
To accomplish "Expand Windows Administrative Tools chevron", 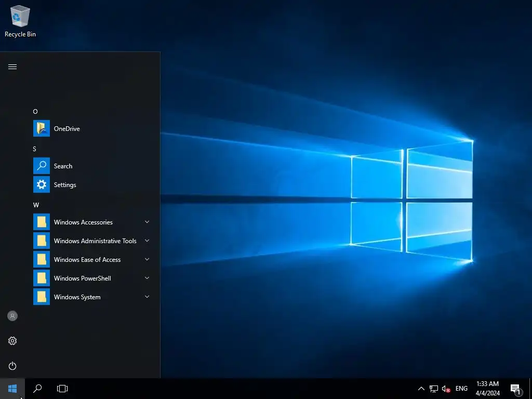I will pos(147,241).
